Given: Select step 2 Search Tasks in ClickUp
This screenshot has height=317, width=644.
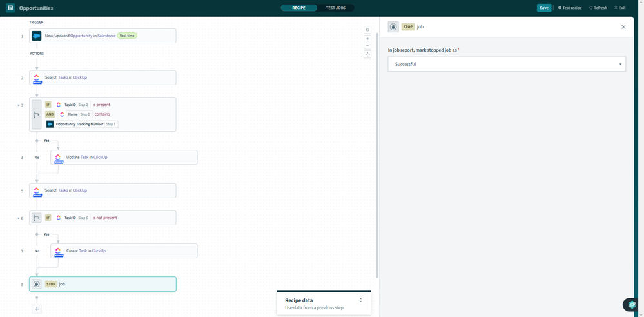Looking at the screenshot, I should pyautogui.click(x=102, y=77).
